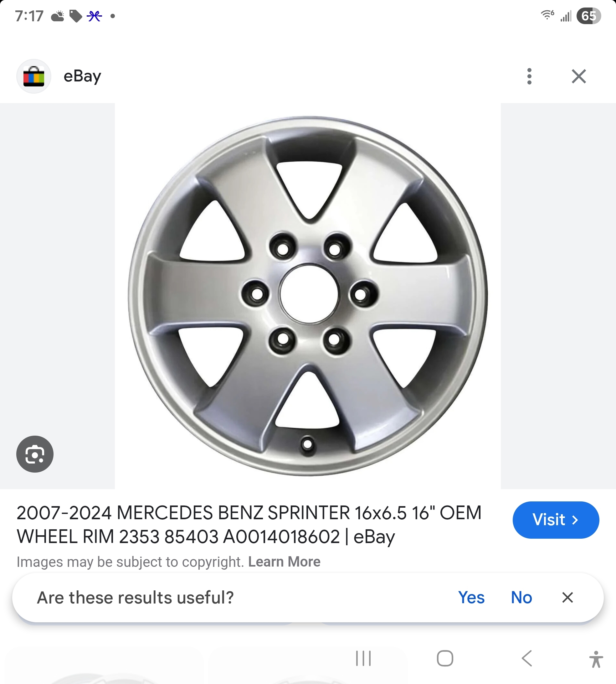The width and height of the screenshot is (616, 684).
Task: Tap the eBay source name
Action: click(x=82, y=76)
